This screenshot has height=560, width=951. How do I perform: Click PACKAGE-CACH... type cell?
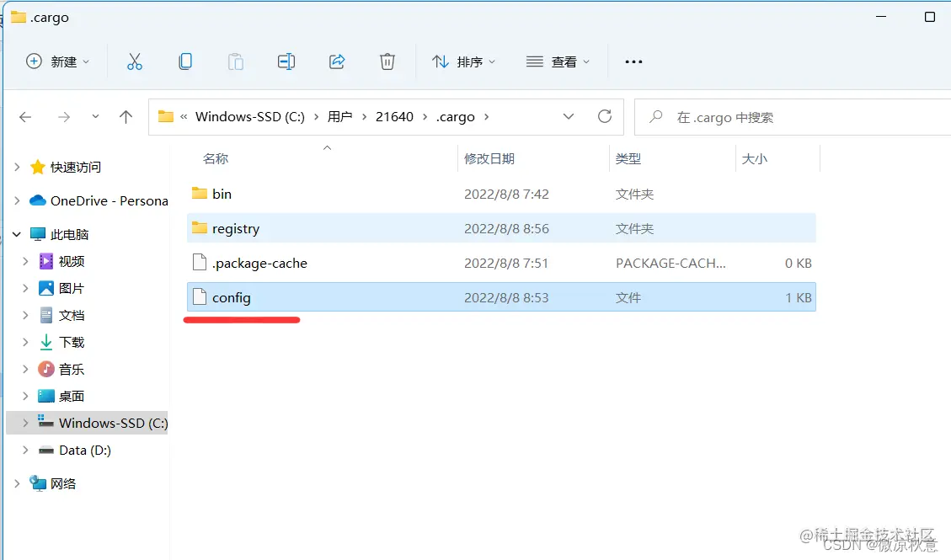tap(671, 263)
